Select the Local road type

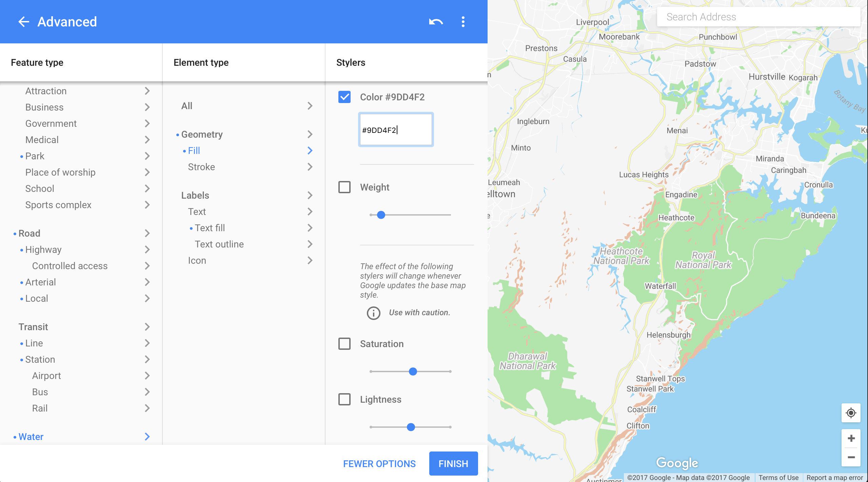pos(37,298)
